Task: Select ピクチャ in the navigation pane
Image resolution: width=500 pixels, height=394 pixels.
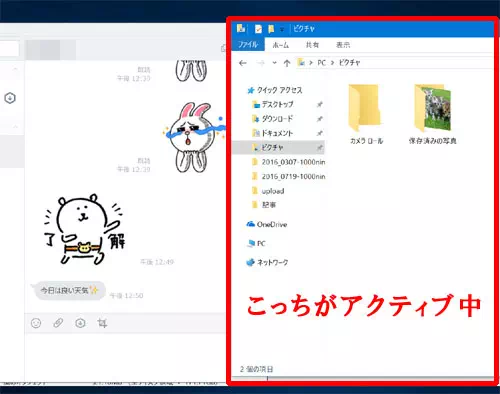Action: [278, 147]
